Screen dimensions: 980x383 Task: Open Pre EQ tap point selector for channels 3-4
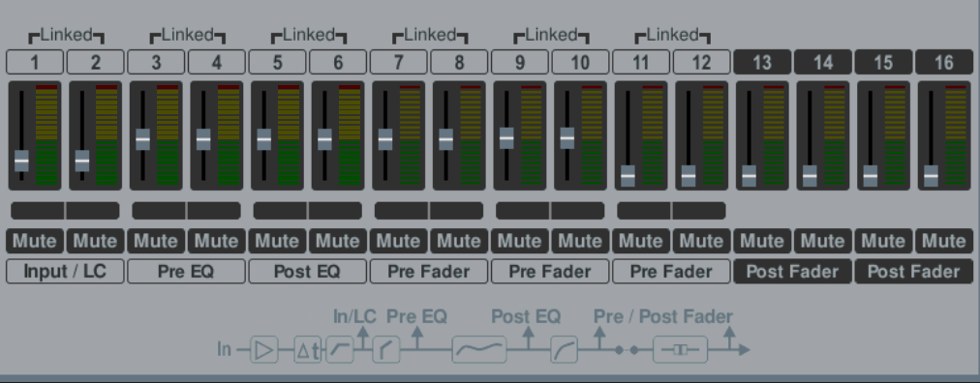point(186,272)
